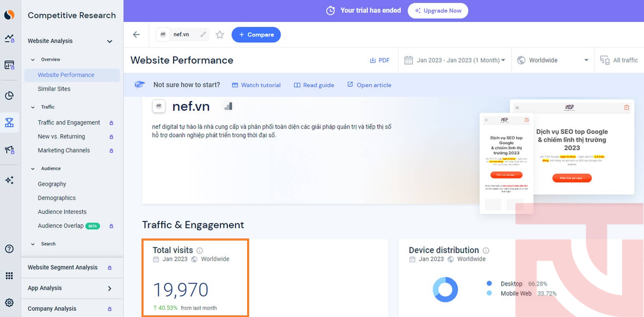
Task: Click the lock icon beside Company Analysis
Action: coord(110,309)
